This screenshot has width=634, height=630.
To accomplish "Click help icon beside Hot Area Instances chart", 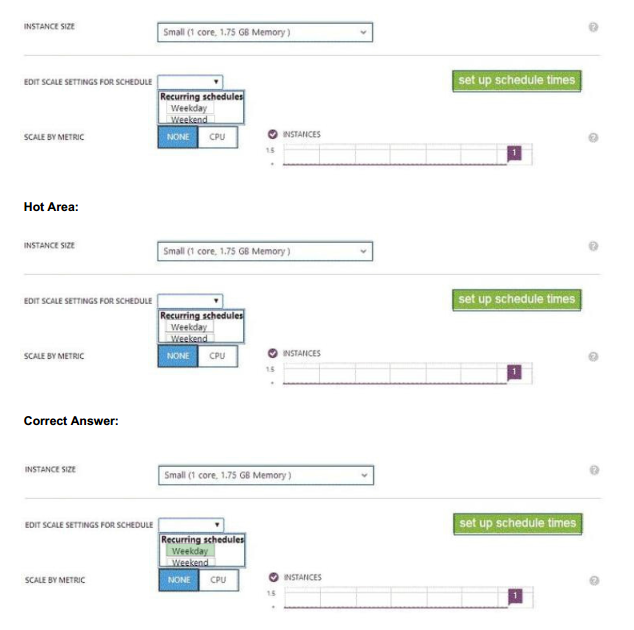I will tap(593, 356).
